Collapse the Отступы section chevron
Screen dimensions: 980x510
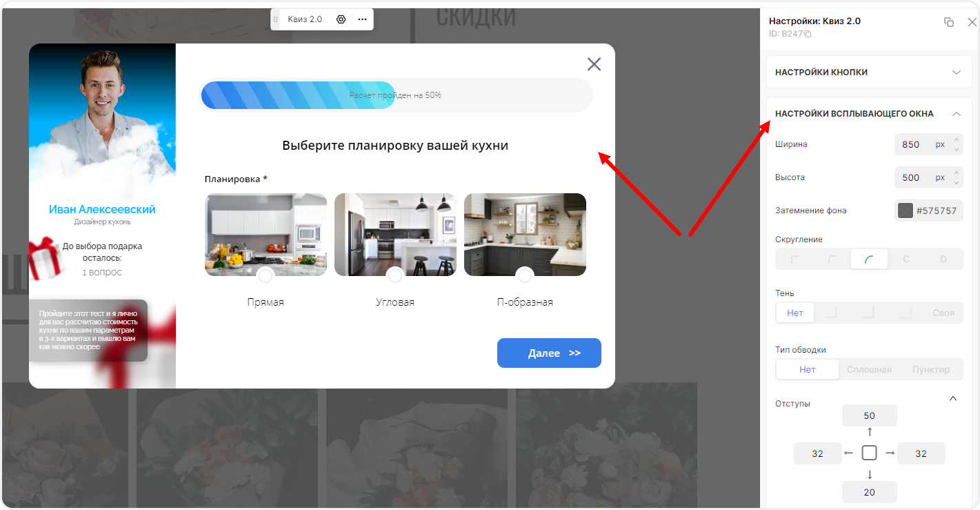tap(953, 399)
